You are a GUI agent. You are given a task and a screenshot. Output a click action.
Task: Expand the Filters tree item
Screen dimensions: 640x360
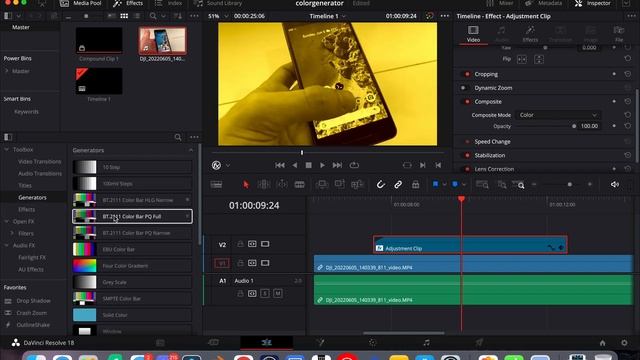click(12, 233)
